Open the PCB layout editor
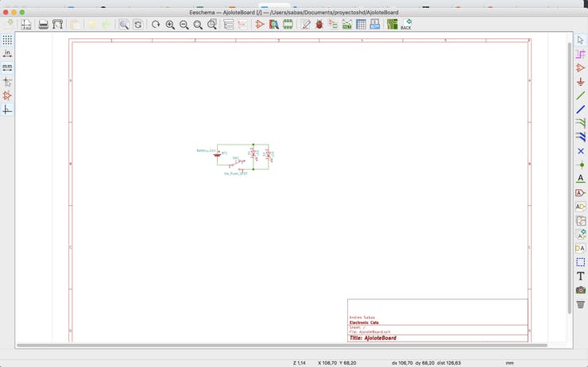The height and width of the screenshot is (367, 588). click(x=393, y=25)
